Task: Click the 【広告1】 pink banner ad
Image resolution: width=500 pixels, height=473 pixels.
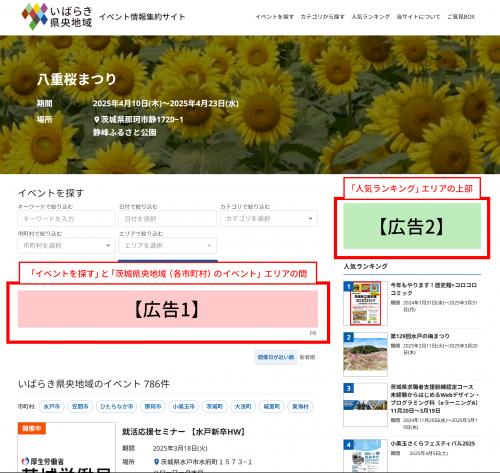Action: click(168, 309)
